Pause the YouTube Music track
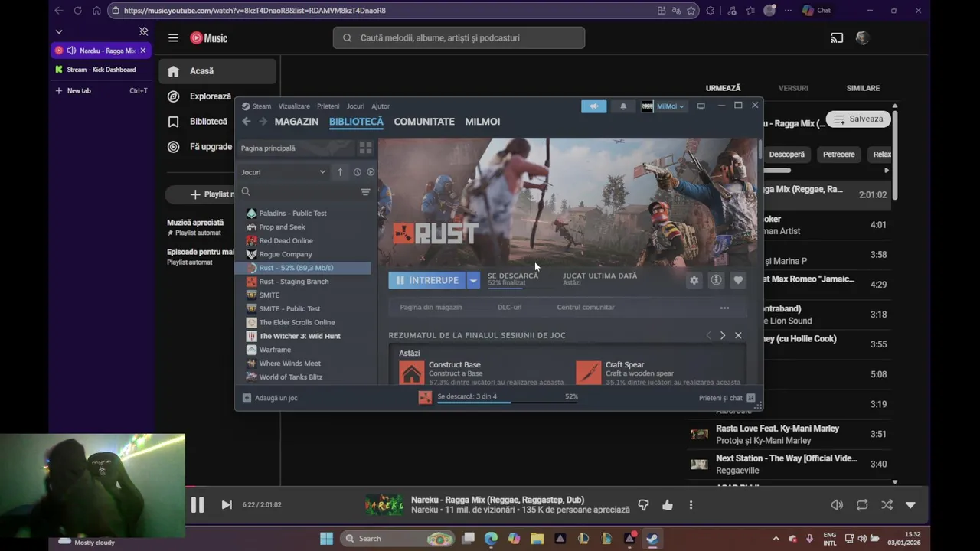Screen dimensions: 980x551 coord(197,504)
